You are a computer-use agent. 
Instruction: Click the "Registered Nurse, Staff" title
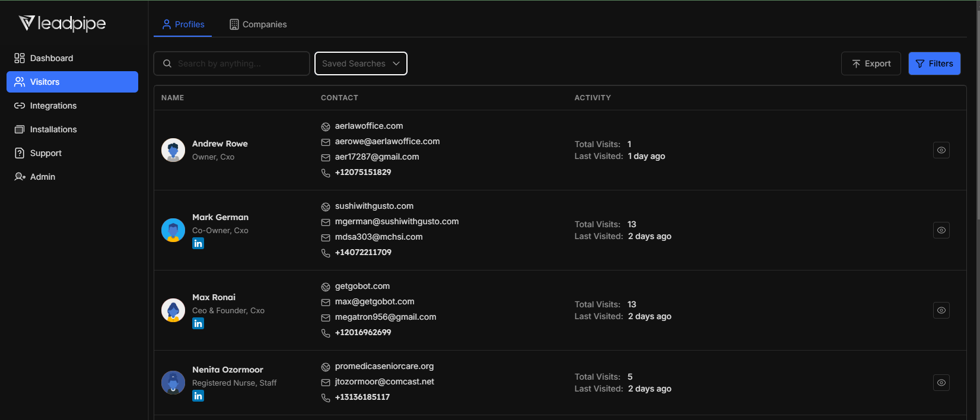(x=234, y=383)
